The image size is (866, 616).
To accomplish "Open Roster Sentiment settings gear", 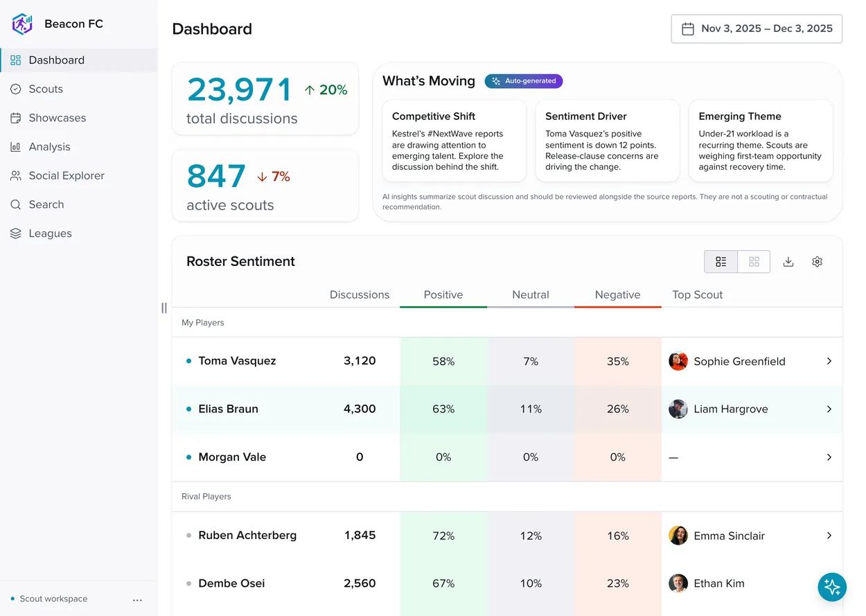I will (x=818, y=262).
